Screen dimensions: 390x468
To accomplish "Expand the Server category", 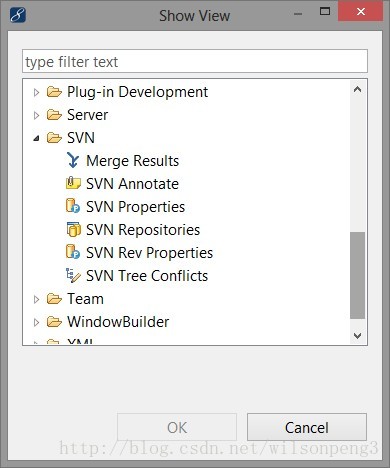I will pyautogui.click(x=36, y=115).
